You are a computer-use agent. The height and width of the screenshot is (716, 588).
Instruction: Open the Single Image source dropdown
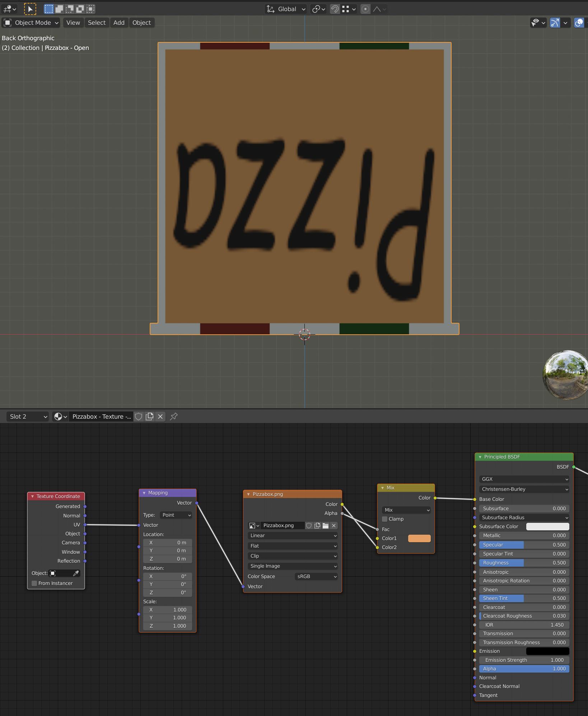coord(293,566)
